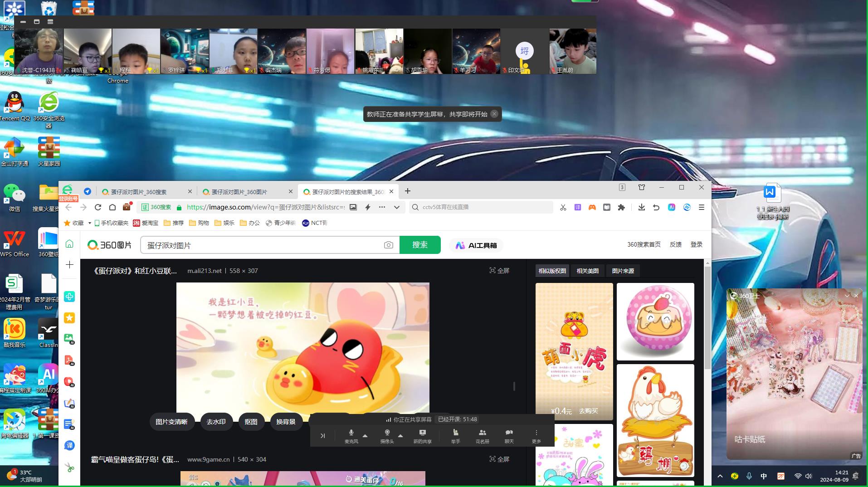Open the 酷我音乐 desktop icon
Viewport: 868px width, 487px height.
(15, 332)
